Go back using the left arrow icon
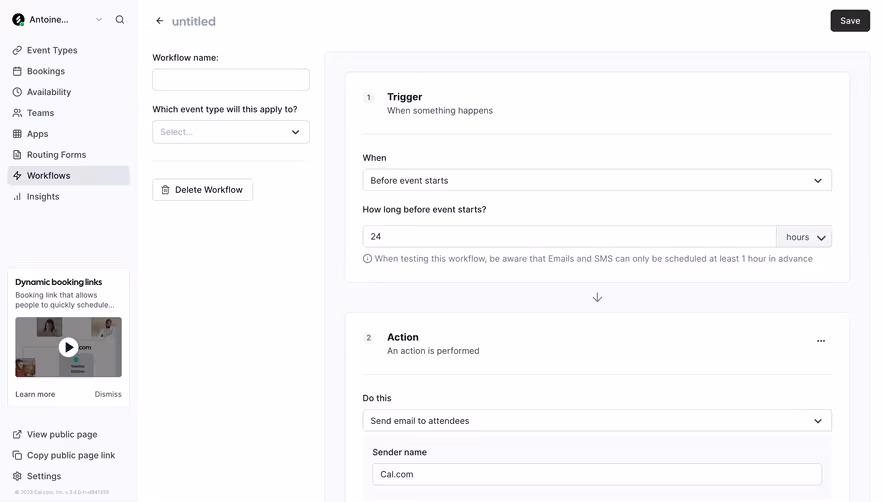Viewport: 885px width, 502px height. tap(160, 21)
